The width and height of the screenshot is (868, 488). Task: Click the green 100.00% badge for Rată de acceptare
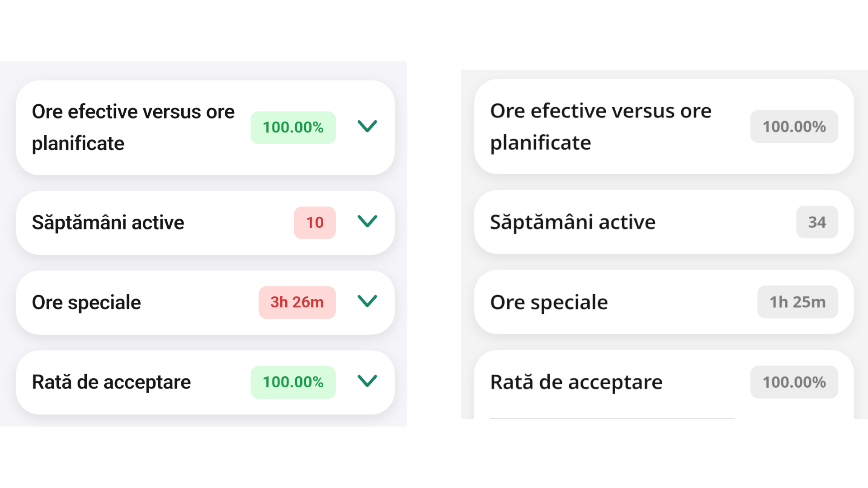(x=293, y=382)
